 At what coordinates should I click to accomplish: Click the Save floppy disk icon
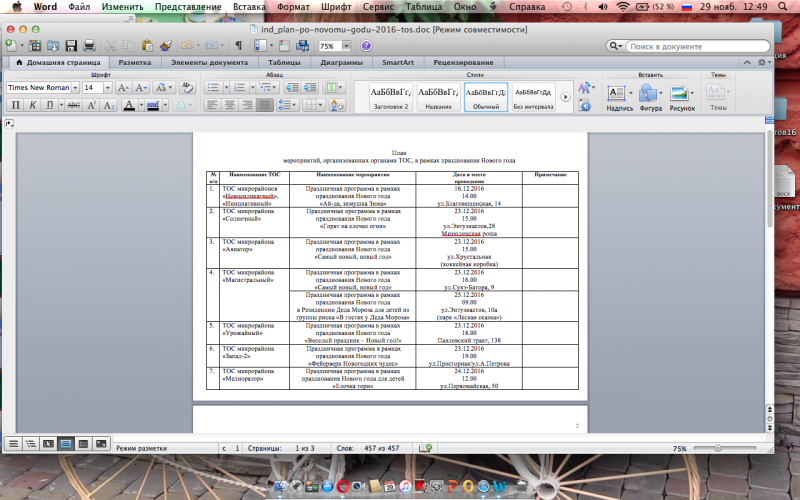pyautogui.click(x=71, y=46)
